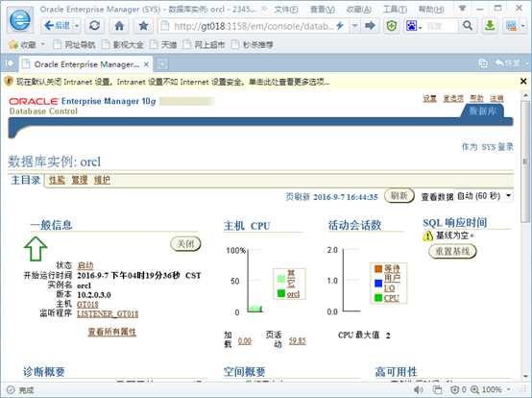Image resolution: width=532 pixels, height=398 pixels.
Task: Click the green orcl legend color swatch
Action: (x=281, y=293)
